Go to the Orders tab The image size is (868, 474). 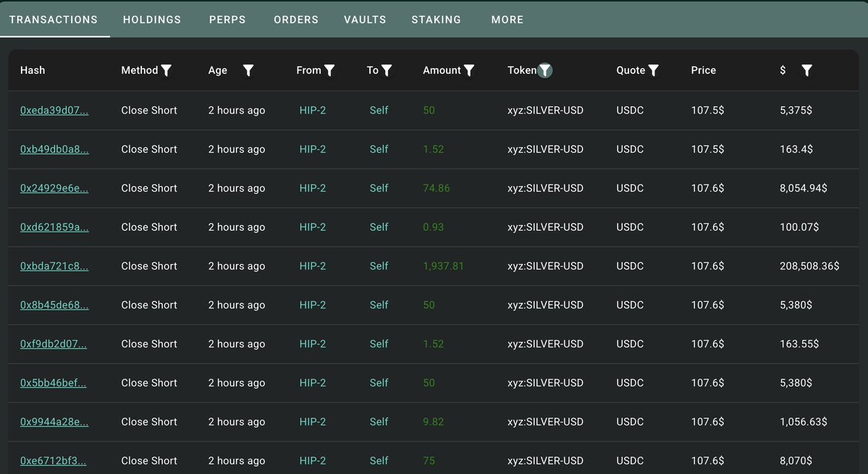pos(296,20)
